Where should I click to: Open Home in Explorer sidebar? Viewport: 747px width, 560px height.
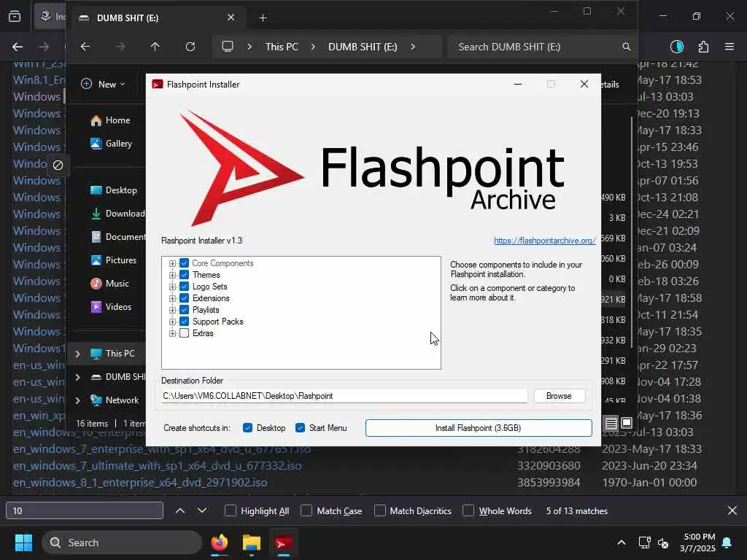pos(111,120)
